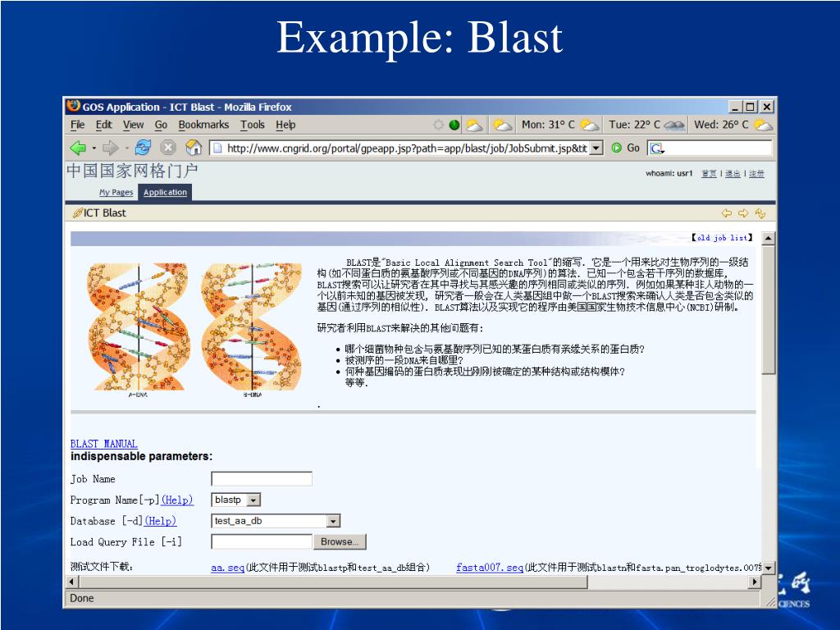Click the Firefox logo in title bar

point(73,106)
